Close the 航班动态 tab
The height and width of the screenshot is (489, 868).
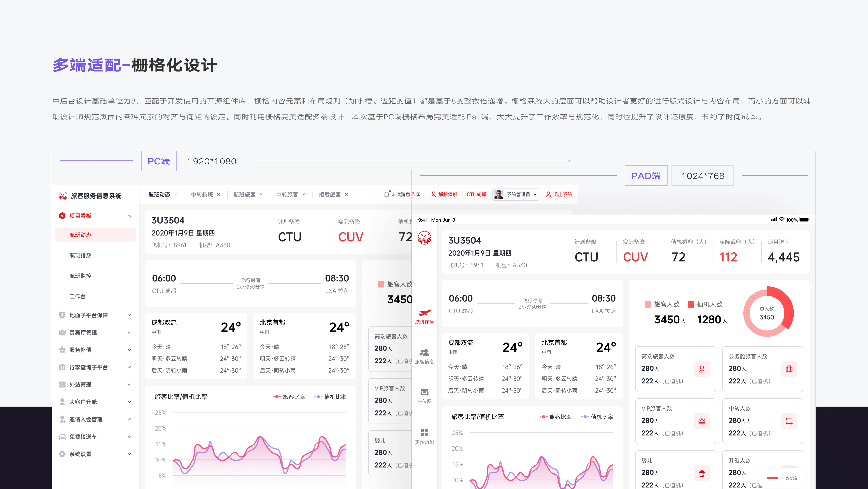[x=176, y=195]
